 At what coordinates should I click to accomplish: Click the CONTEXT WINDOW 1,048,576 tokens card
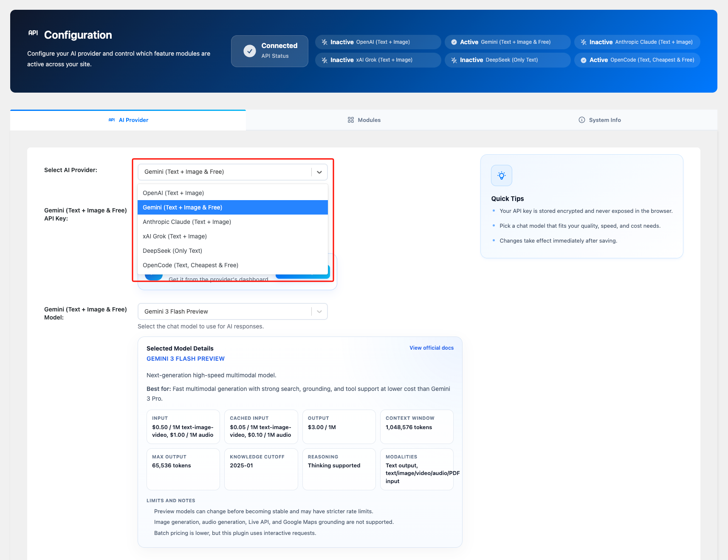[x=417, y=427]
